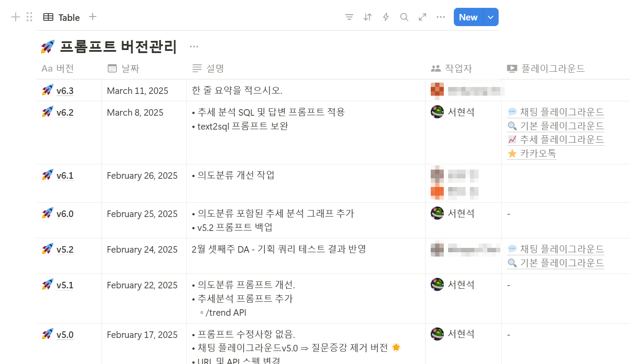630x364 pixels.
Task: Click the date February 26, 2025
Action: pyautogui.click(x=142, y=176)
